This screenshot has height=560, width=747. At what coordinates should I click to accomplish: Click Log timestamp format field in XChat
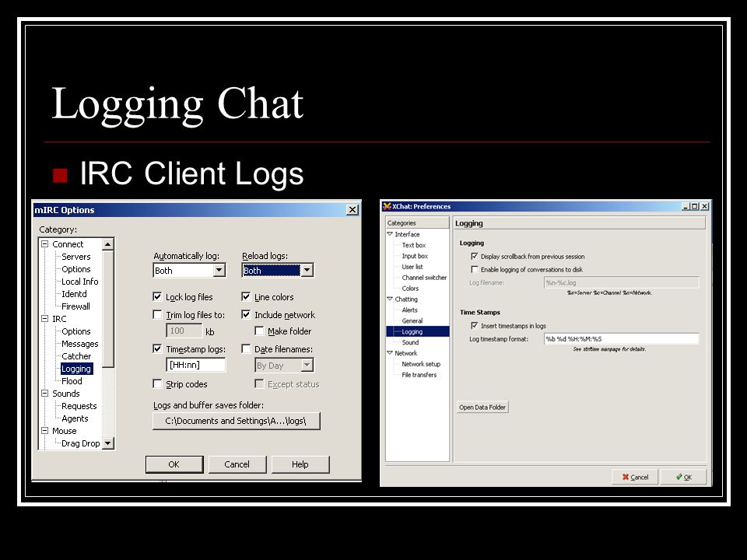coord(622,338)
